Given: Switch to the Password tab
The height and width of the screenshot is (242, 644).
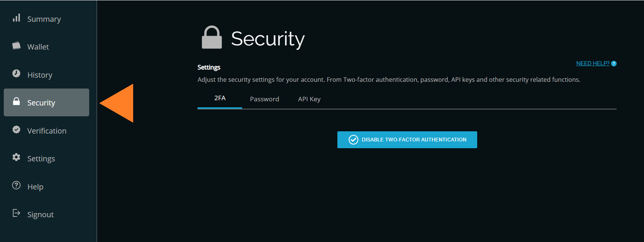Looking at the screenshot, I should [x=264, y=99].
